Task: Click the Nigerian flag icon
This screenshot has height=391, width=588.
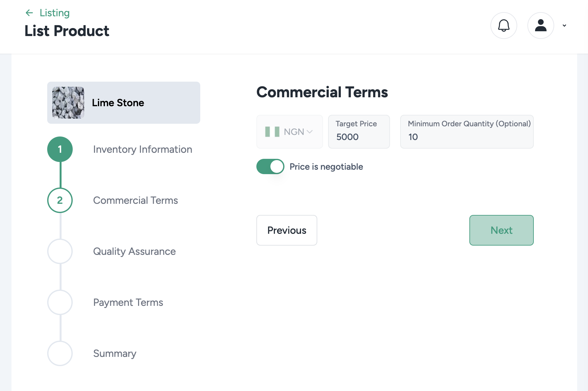Action: 272,132
